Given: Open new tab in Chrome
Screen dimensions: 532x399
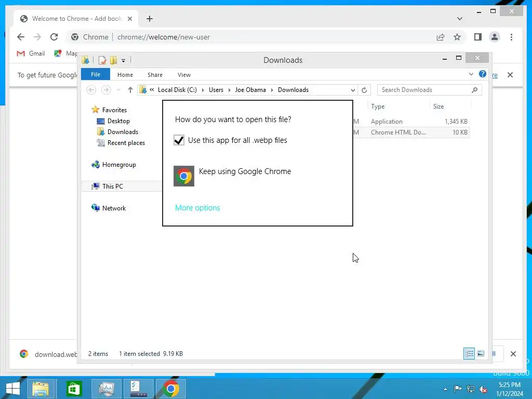Looking at the screenshot, I should pyautogui.click(x=150, y=19).
